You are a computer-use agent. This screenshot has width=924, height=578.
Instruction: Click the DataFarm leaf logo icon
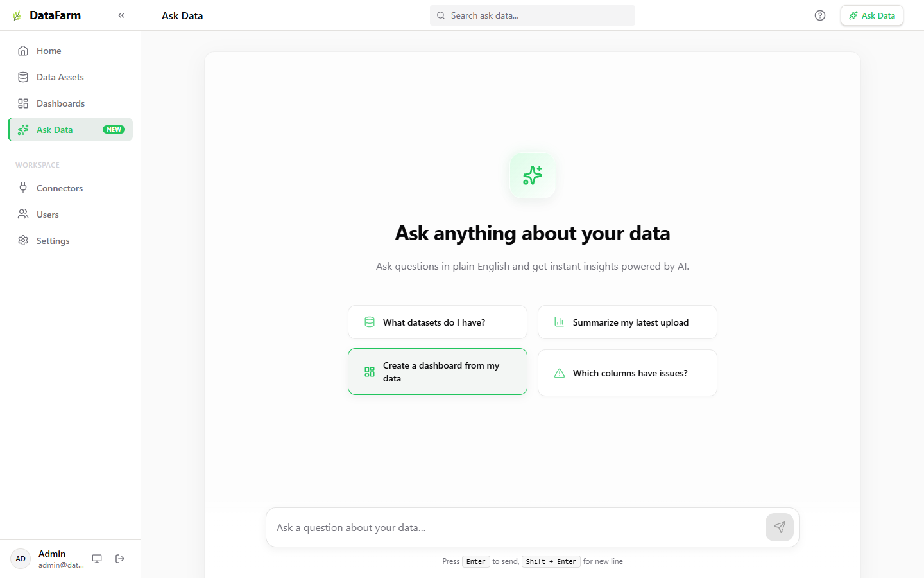(x=16, y=15)
